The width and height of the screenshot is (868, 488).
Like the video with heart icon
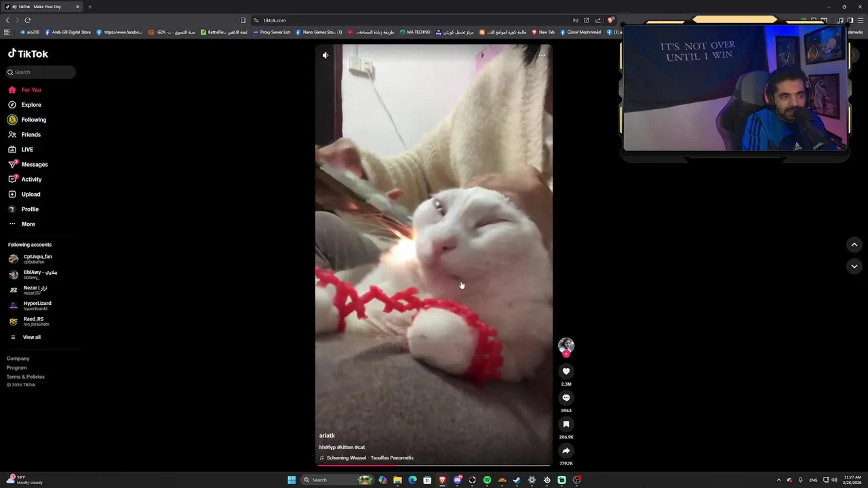[566, 371]
